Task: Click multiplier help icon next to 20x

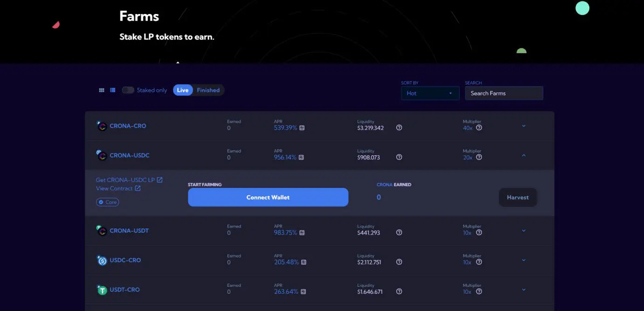Action: (x=479, y=157)
